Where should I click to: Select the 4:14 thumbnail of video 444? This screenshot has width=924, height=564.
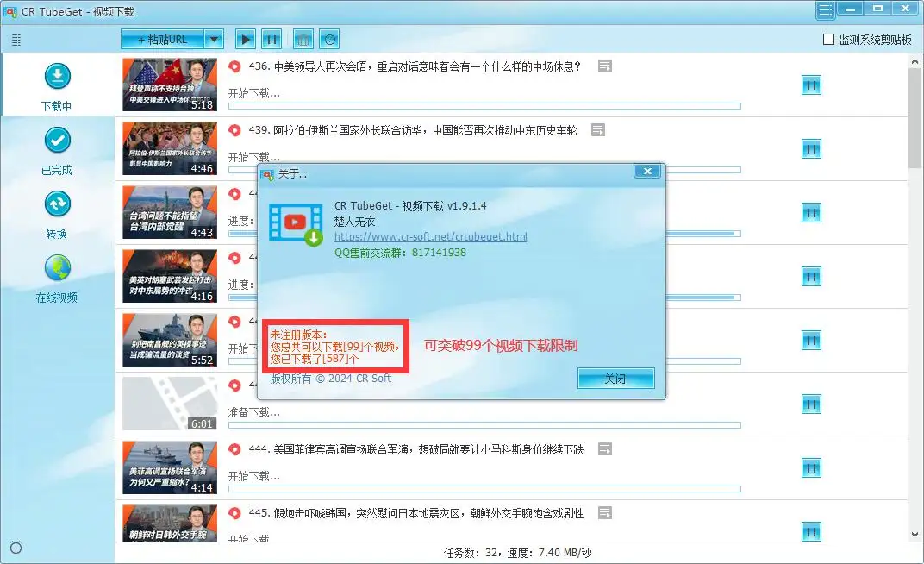pos(170,467)
